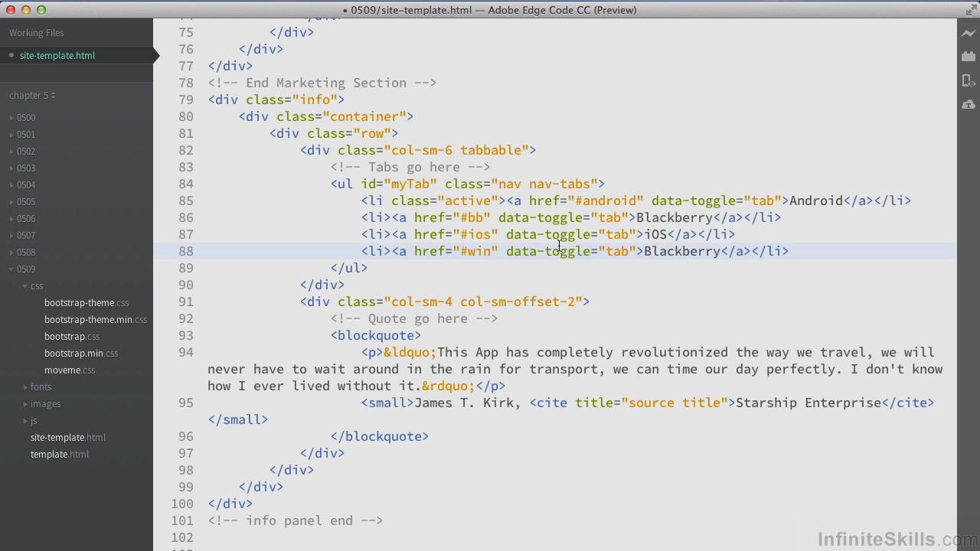
Task: Open moveme.css file
Action: tap(70, 370)
